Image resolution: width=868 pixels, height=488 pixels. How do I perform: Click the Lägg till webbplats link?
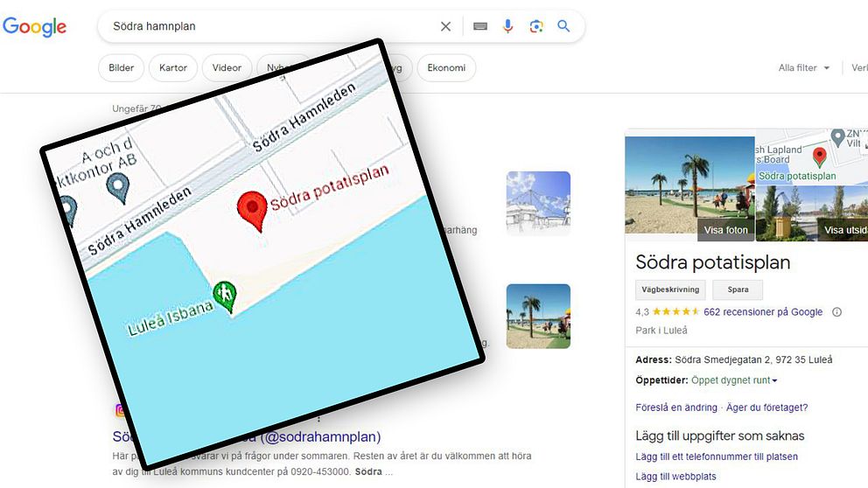coord(675,477)
